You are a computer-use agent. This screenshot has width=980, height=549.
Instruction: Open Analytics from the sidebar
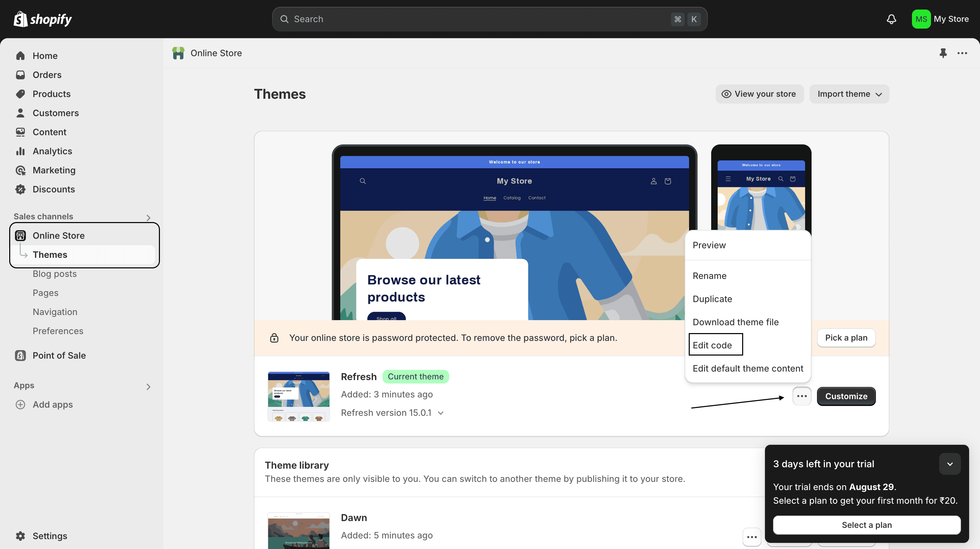[x=52, y=151]
